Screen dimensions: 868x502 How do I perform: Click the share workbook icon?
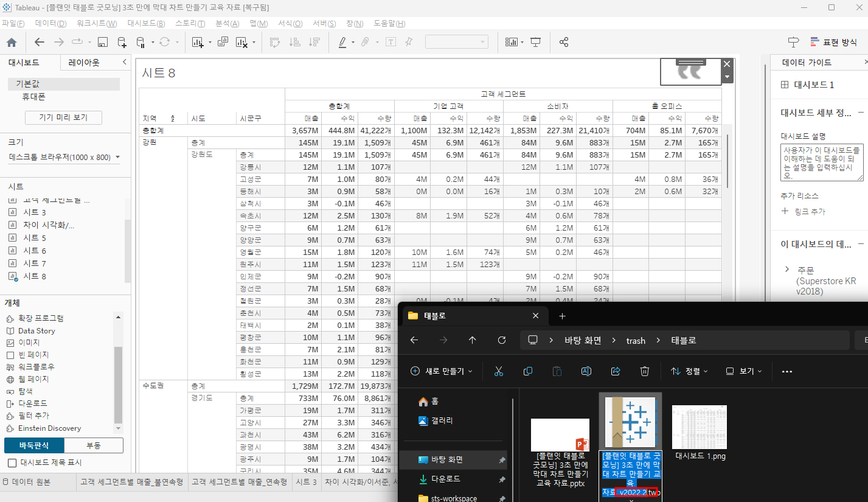pos(564,42)
